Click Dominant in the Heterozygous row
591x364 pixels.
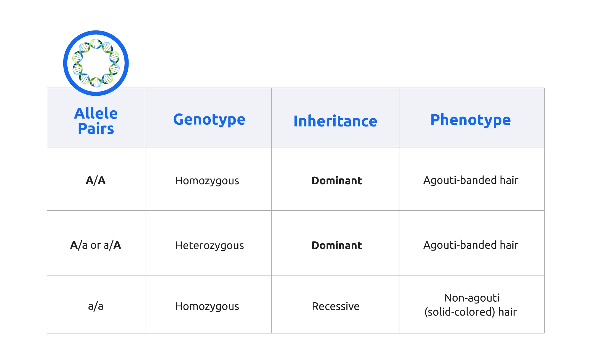coord(337,246)
